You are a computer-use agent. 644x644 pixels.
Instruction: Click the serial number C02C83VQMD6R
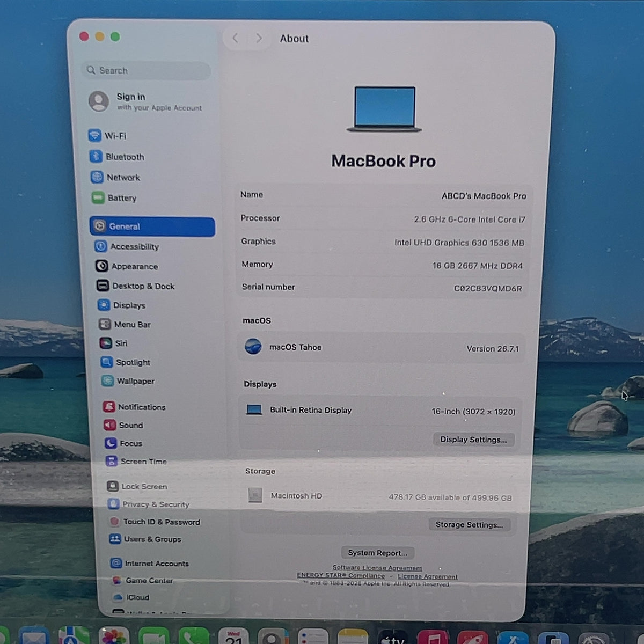pyautogui.click(x=488, y=288)
